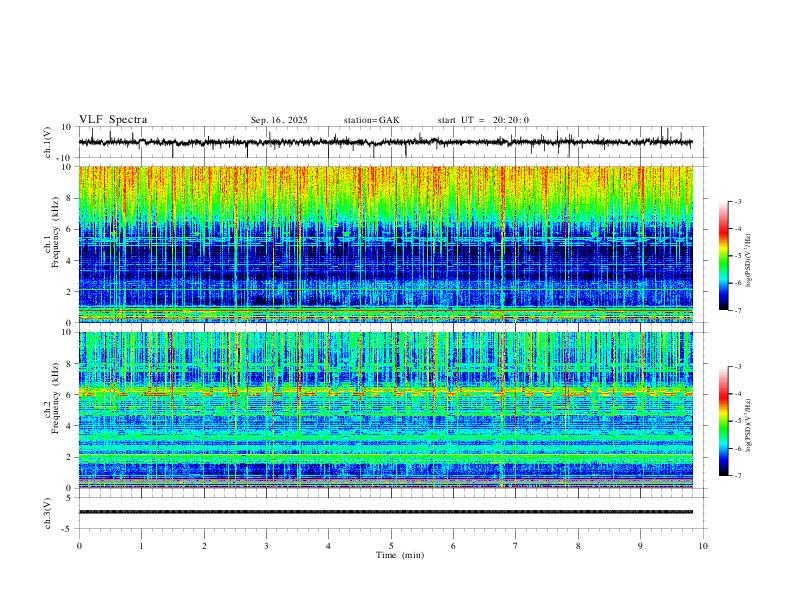Click the time axis tick label "2"
Image resolution: width=792 pixels, height=612 pixels.
204,546
